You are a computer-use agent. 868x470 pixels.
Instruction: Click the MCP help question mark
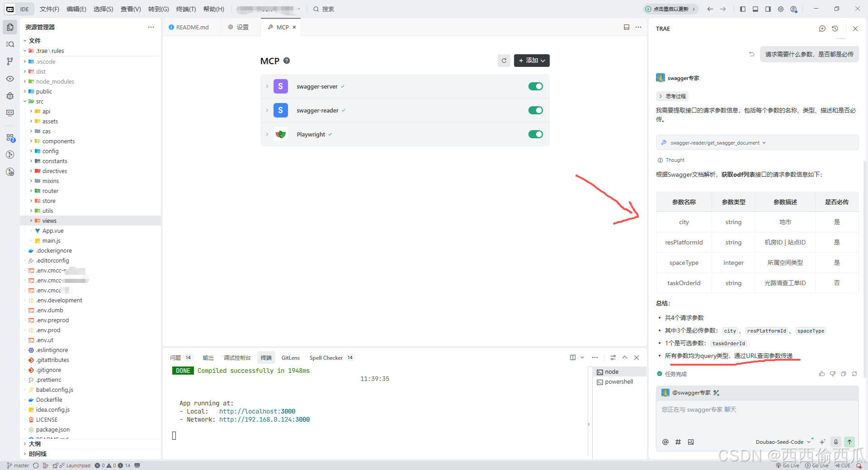pyautogui.click(x=287, y=61)
